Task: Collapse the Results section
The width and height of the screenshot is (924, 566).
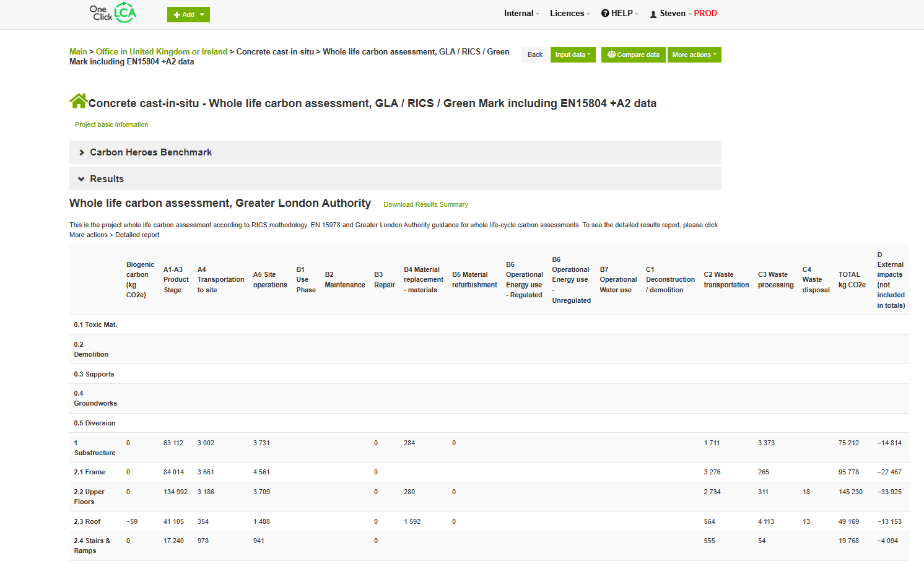Action: (x=107, y=179)
